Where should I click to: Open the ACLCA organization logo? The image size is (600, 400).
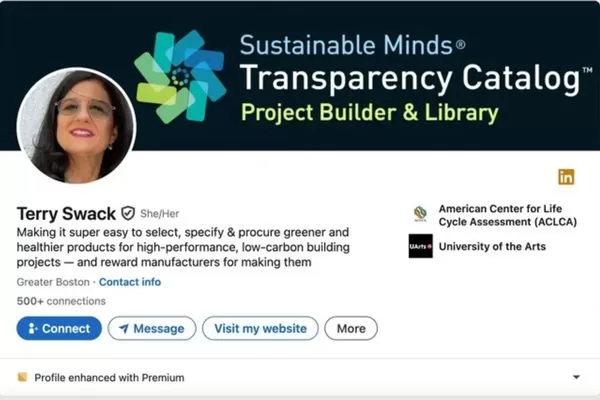coord(420,212)
